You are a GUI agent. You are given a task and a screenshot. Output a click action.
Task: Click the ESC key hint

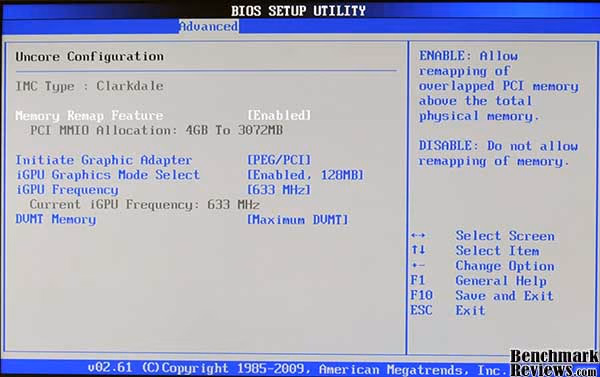tap(421, 310)
